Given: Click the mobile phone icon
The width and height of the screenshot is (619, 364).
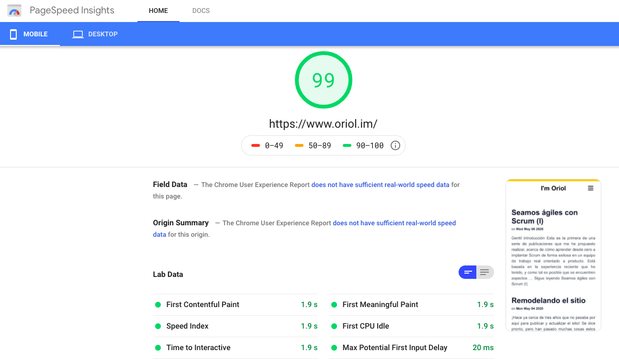Looking at the screenshot, I should point(13,34).
